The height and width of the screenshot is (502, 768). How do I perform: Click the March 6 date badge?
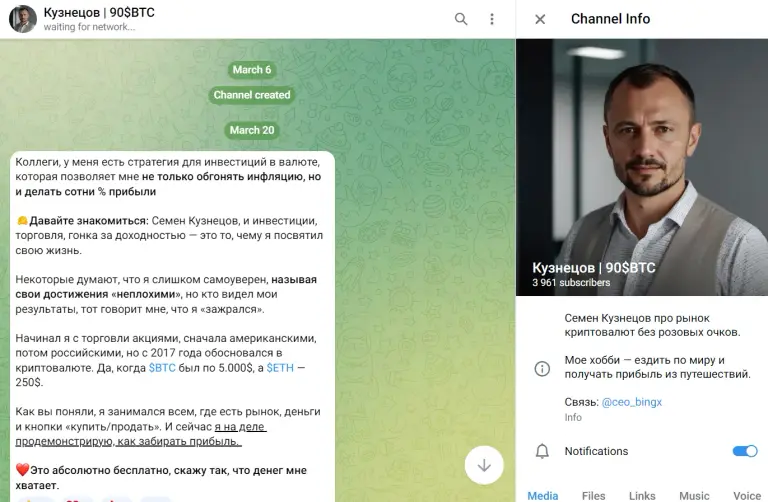pos(252,70)
